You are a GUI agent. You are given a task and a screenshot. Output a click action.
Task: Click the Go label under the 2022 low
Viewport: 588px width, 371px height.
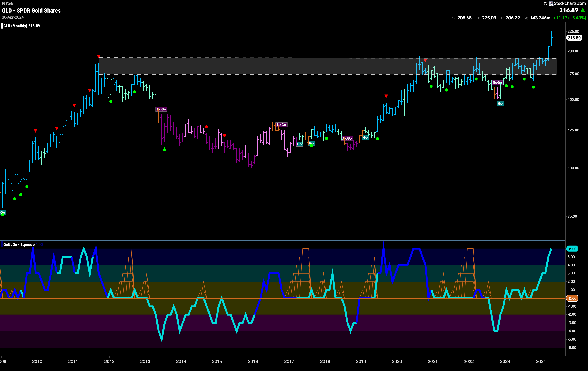(500, 104)
